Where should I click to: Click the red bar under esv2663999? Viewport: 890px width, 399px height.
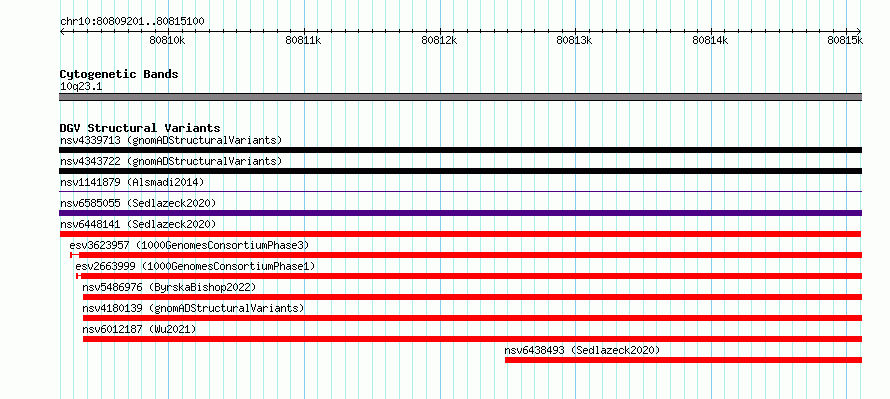tap(469, 276)
